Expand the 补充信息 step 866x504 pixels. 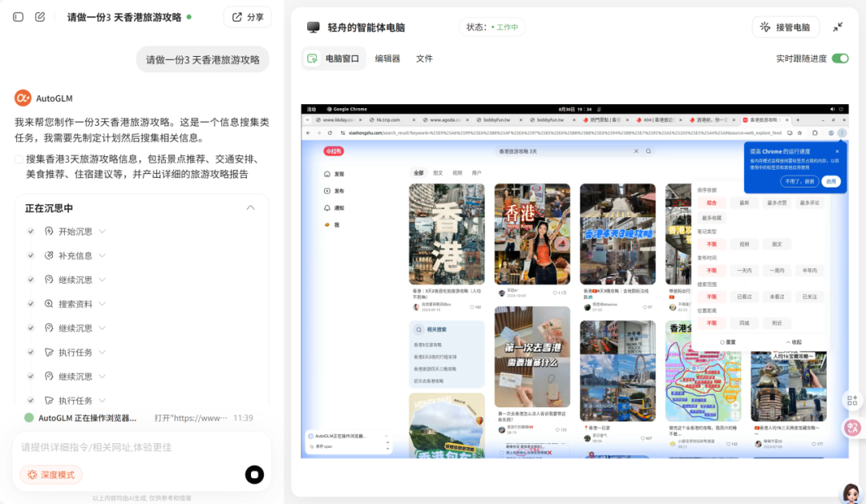tap(103, 256)
